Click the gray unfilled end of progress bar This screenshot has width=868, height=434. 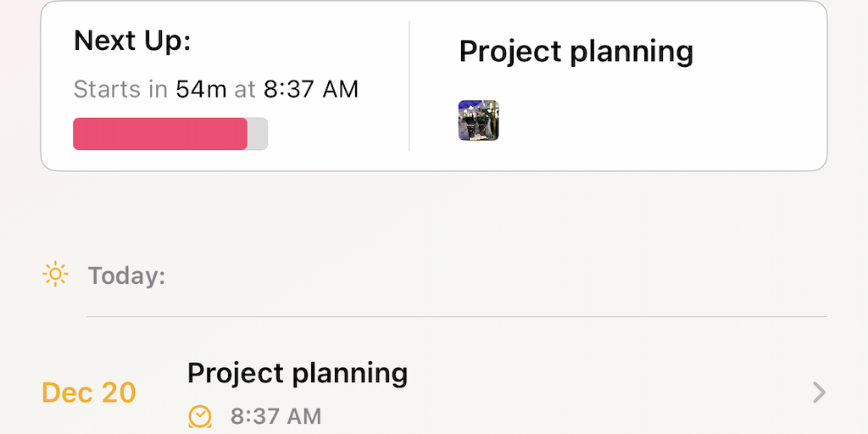coord(258,134)
